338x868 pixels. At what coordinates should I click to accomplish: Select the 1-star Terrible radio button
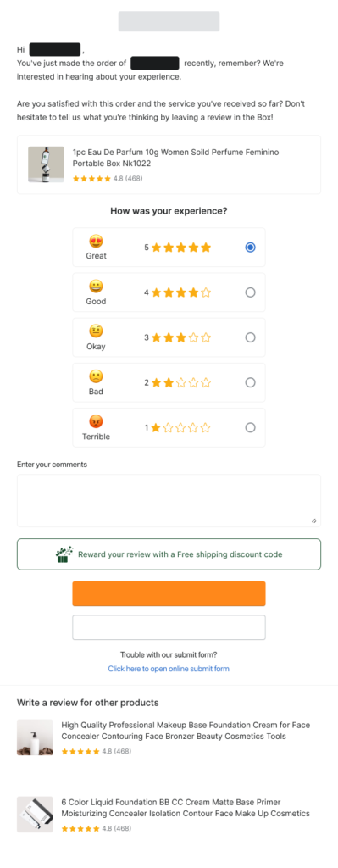tap(250, 427)
